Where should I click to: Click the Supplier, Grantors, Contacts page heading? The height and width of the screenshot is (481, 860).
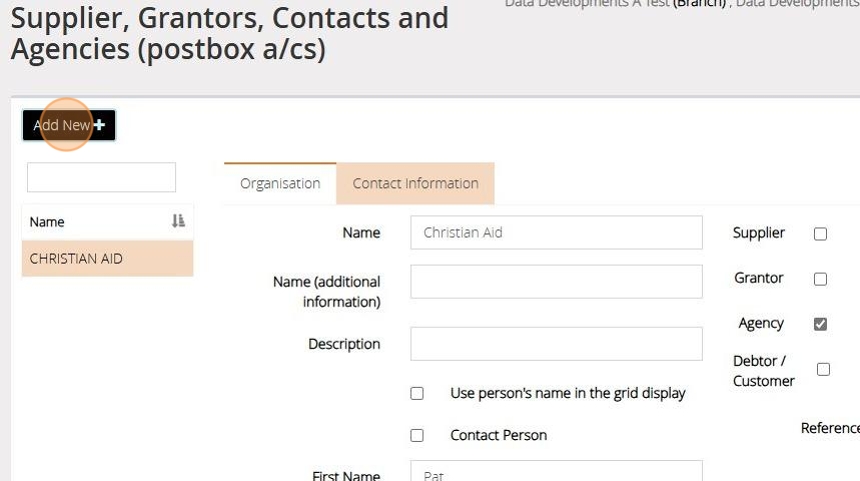(229, 34)
